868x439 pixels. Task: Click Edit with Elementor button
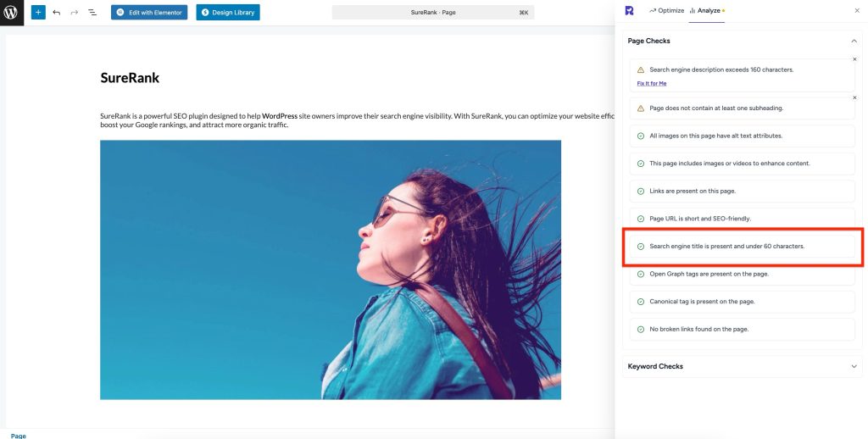(149, 13)
